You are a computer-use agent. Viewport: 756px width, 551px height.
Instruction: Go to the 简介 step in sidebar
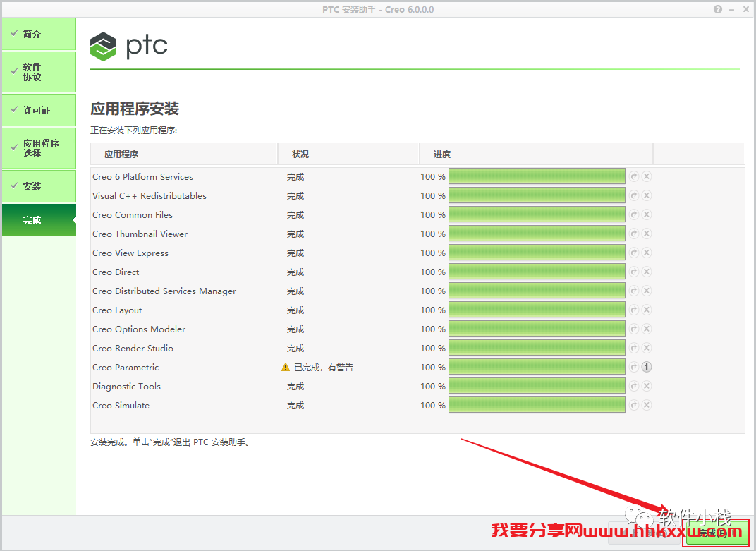point(39,34)
